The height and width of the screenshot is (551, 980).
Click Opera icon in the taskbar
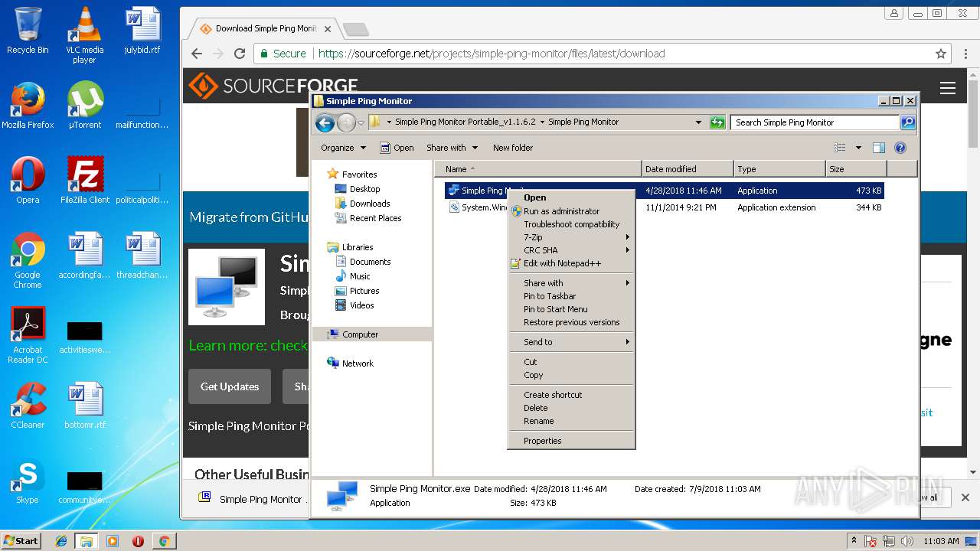click(x=138, y=541)
